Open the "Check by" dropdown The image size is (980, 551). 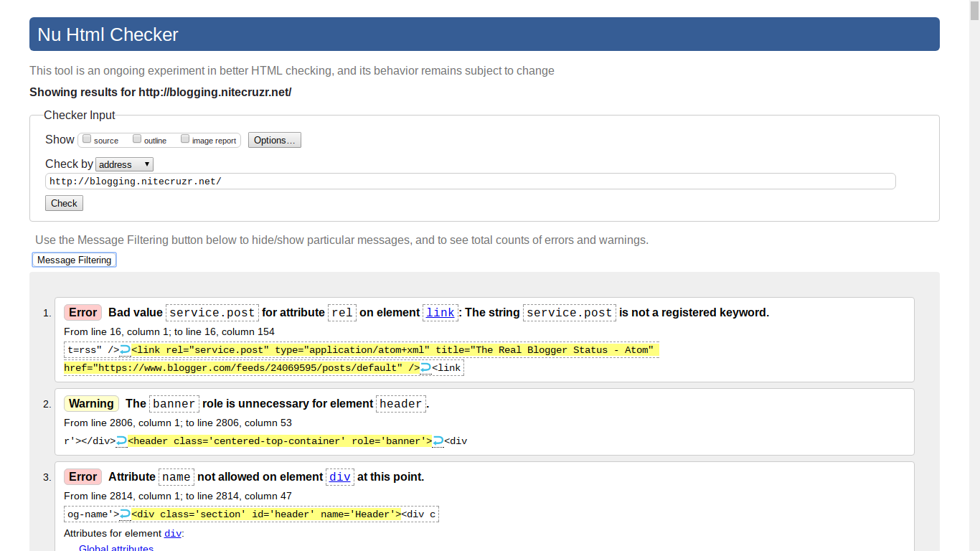124,164
